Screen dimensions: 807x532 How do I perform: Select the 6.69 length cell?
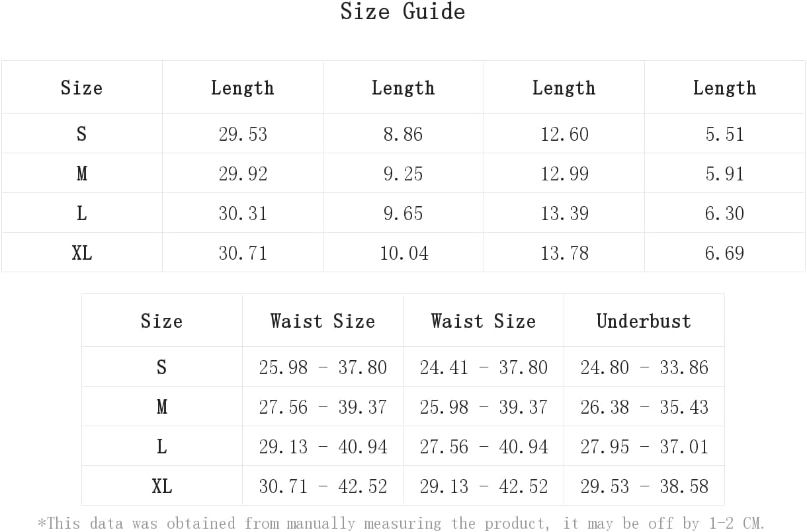point(725,252)
